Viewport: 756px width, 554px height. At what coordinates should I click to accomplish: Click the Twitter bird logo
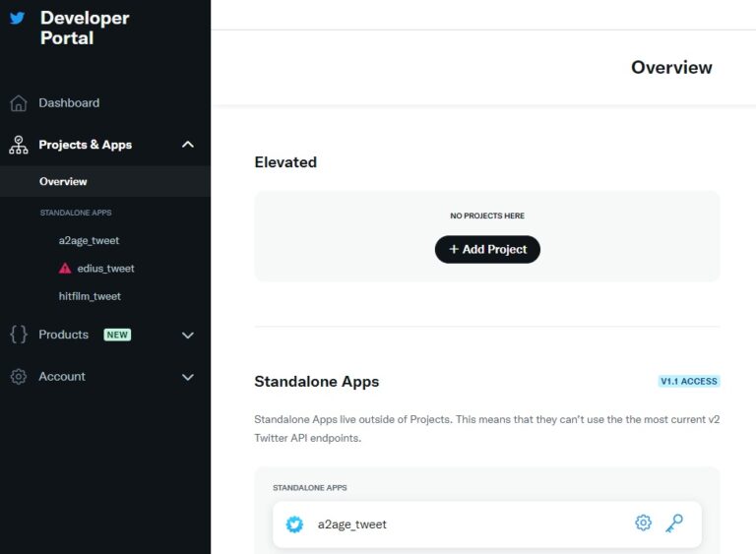(18, 18)
